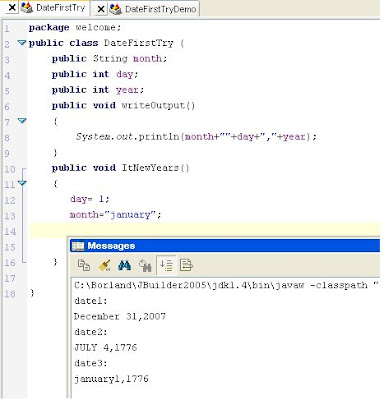Click the binoculars Find icon in Messages
Image resolution: width=384 pixels, height=400 pixels.
pyautogui.click(x=125, y=266)
